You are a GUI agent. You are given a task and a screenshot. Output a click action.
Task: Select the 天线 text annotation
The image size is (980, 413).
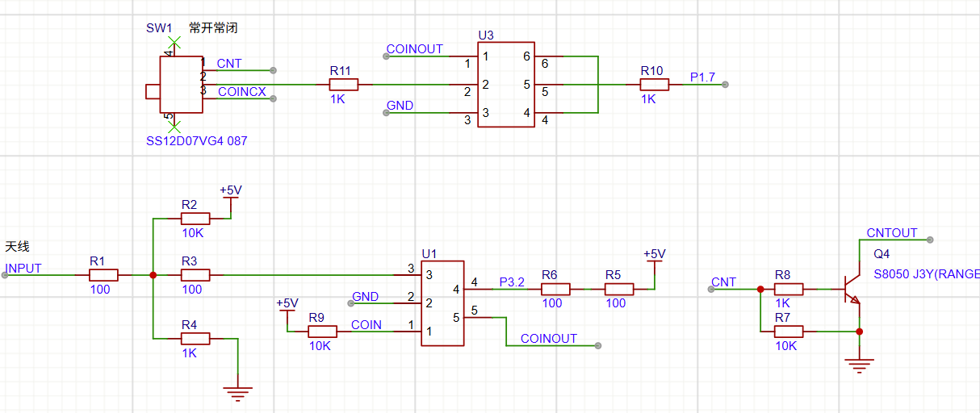click(17, 246)
